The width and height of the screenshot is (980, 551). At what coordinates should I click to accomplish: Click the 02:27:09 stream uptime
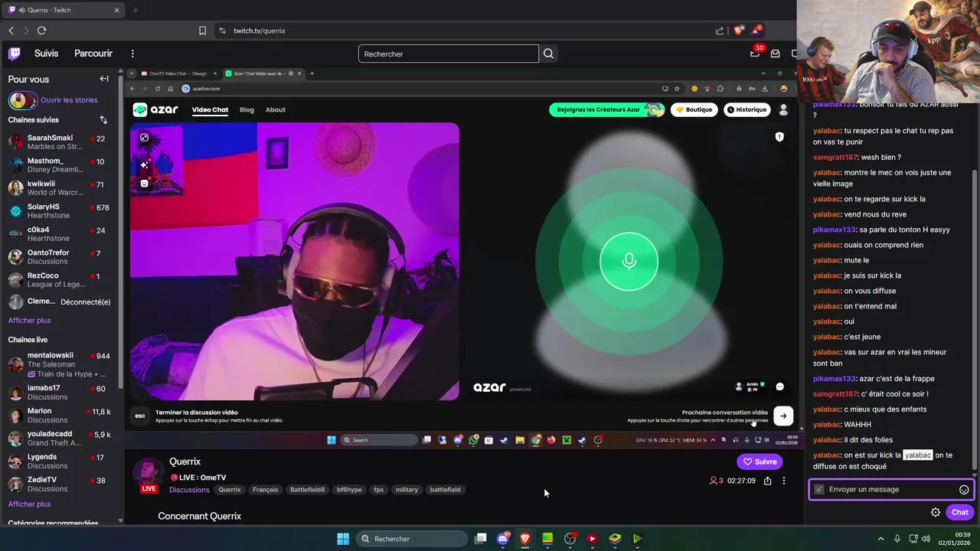741,481
